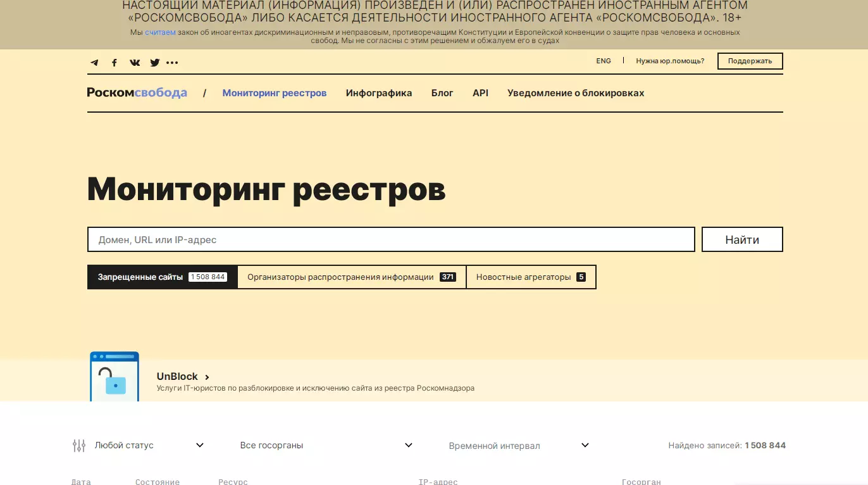Open the API menu item
Image resolution: width=868 pixels, height=485 pixels.
(481, 93)
